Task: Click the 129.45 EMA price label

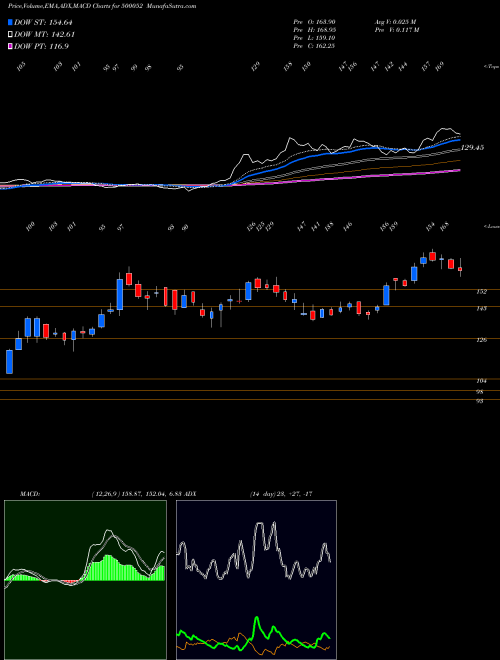Action: (x=472, y=148)
